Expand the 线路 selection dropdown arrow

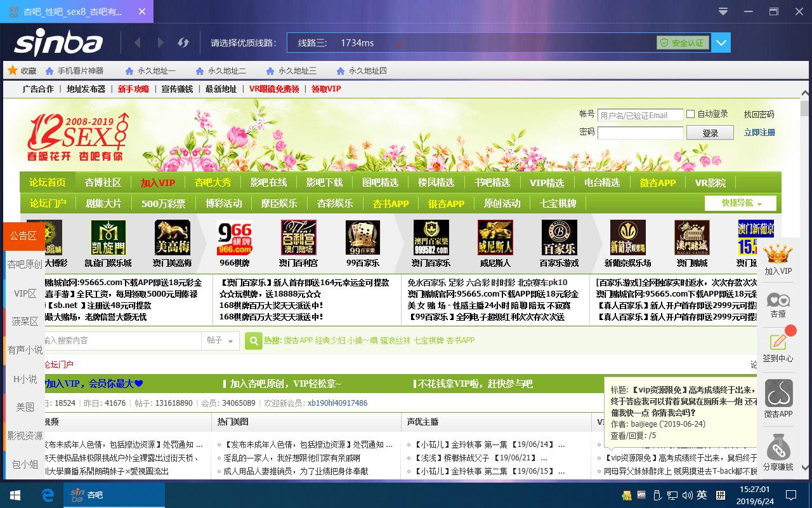coord(721,43)
